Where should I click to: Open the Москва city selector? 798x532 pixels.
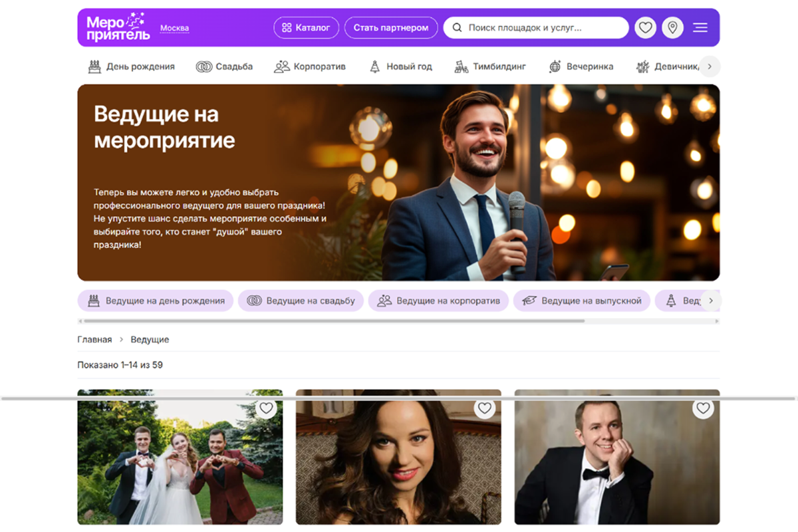coord(174,28)
